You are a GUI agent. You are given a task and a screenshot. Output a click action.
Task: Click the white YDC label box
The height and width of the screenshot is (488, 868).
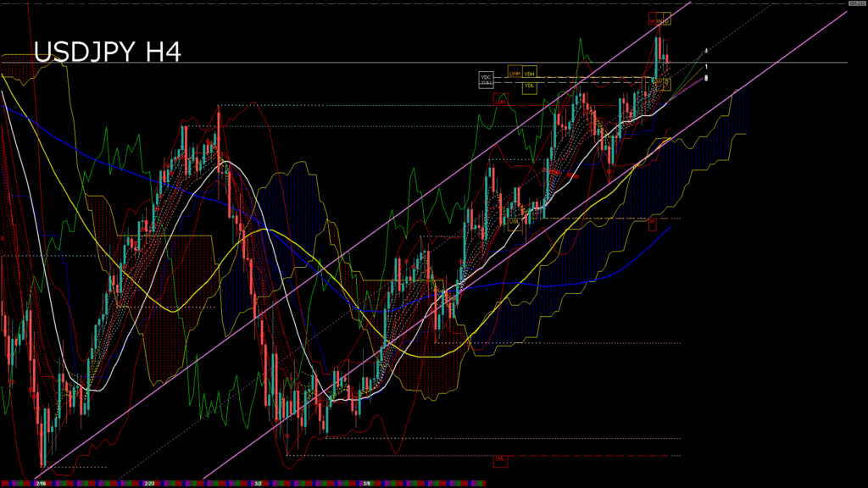coord(487,79)
